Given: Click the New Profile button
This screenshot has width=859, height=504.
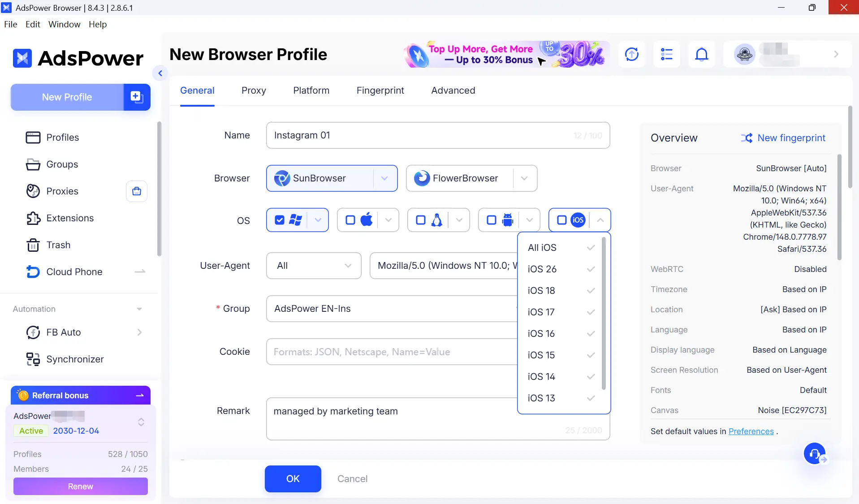Looking at the screenshot, I should pyautogui.click(x=67, y=97).
